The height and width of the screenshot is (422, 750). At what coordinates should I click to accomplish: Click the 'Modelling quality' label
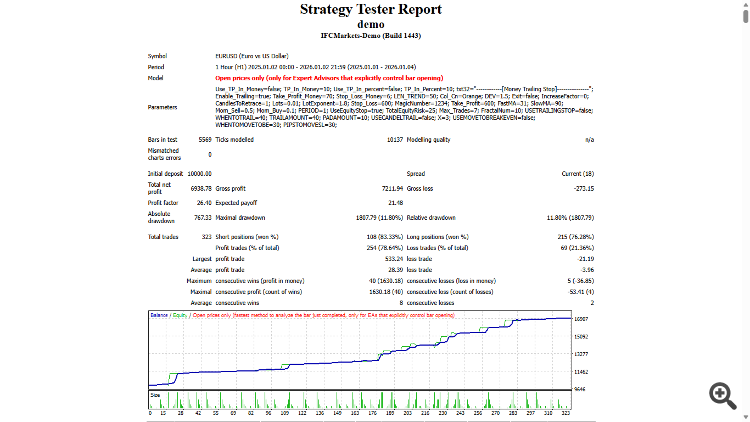point(429,140)
